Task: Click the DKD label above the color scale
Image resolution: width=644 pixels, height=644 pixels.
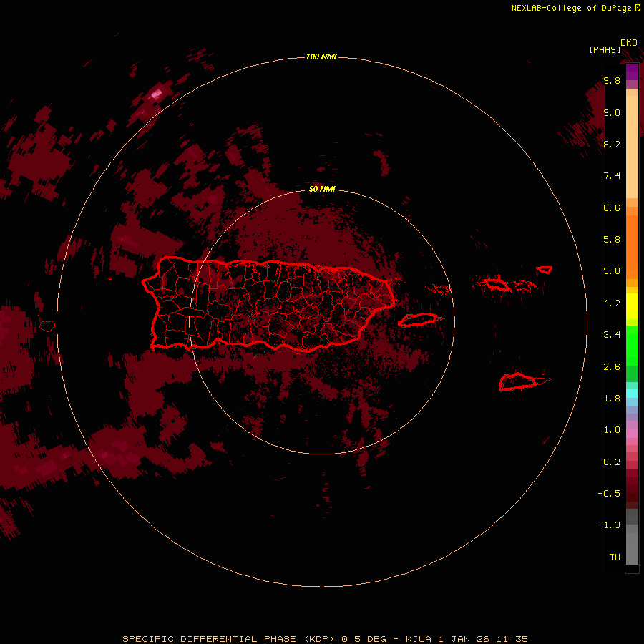Action: [x=629, y=43]
